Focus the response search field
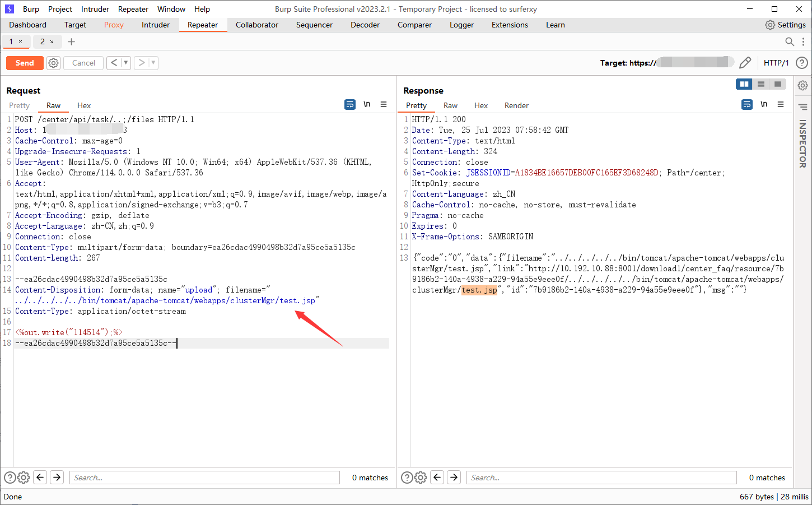The image size is (812, 505). point(601,478)
